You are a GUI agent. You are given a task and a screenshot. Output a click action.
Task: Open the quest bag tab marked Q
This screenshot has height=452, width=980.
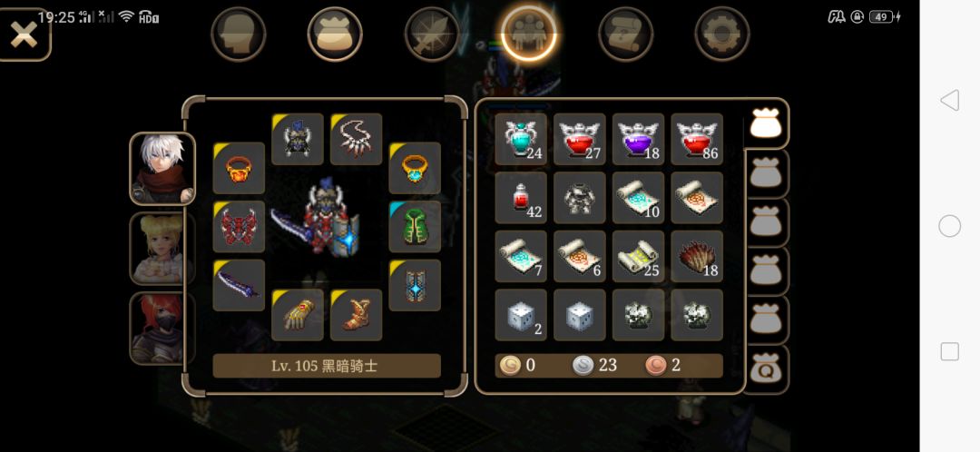pyautogui.click(x=766, y=369)
